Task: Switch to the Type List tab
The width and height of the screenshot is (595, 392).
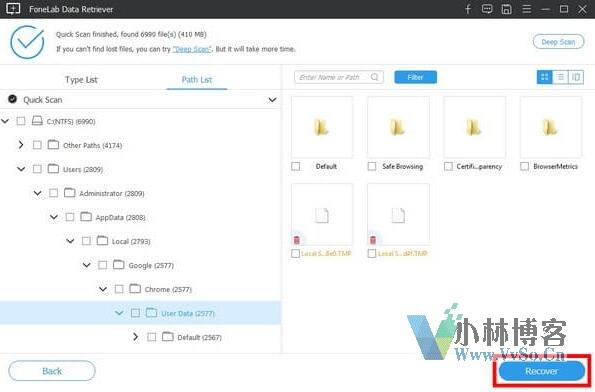Action: (x=81, y=80)
